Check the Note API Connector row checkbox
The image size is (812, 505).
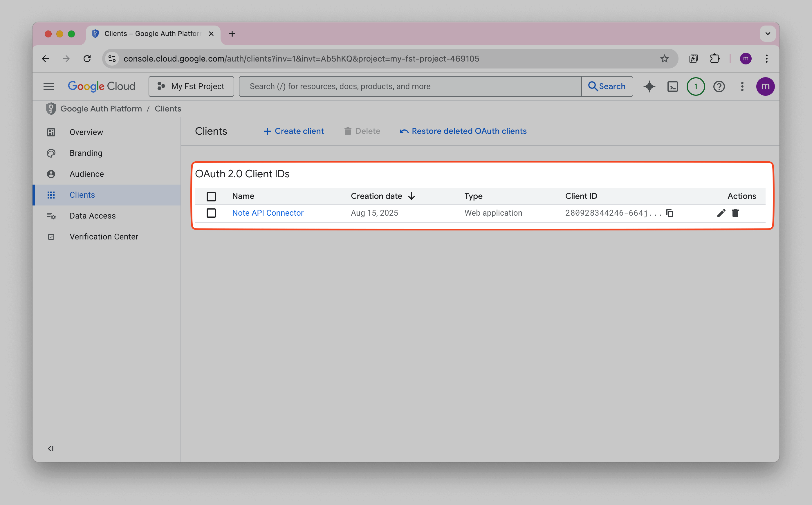[x=211, y=213]
